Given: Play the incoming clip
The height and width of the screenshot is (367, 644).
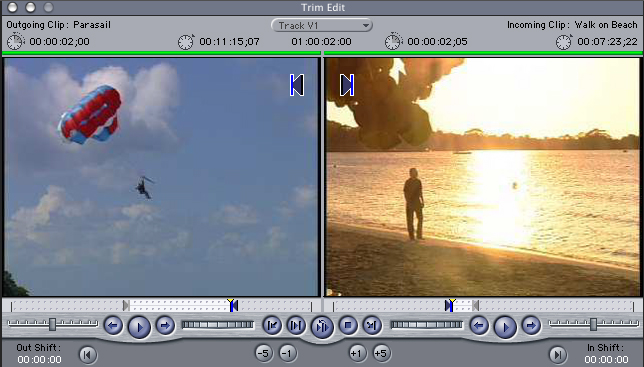Looking at the screenshot, I should pyautogui.click(x=505, y=327).
